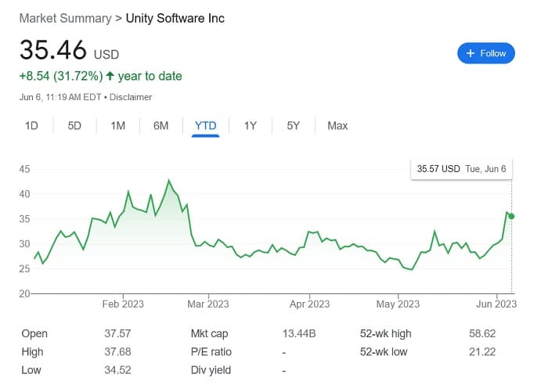Select the YTD tab
The height and width of the screenshot is (392, 548).
point(205,125)
